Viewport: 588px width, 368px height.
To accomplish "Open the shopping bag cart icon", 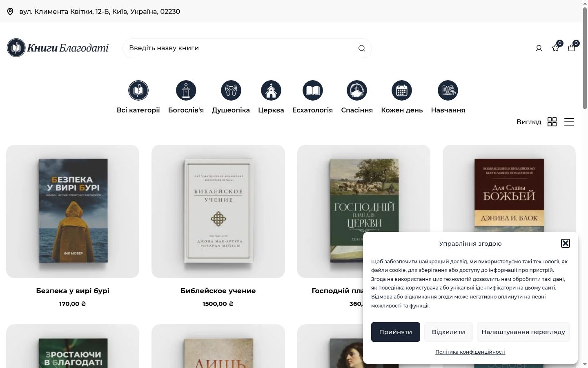I will pos(572,48).
